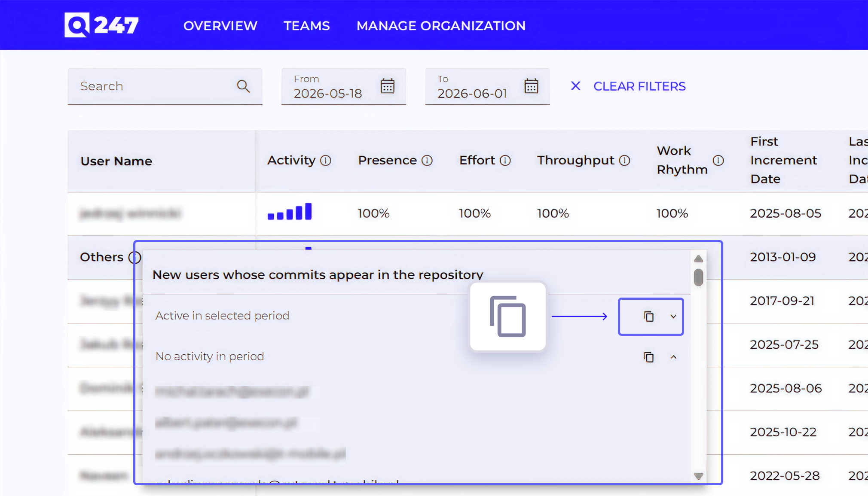Click Active in selected period label
The width and height of the screenshot is (868, 496).
tap(222, 316)
